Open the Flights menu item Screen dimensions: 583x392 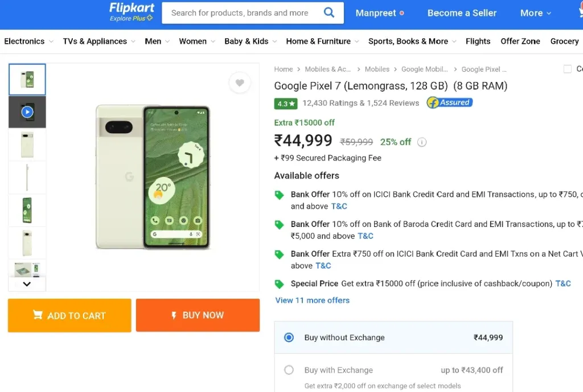(478, 41)
